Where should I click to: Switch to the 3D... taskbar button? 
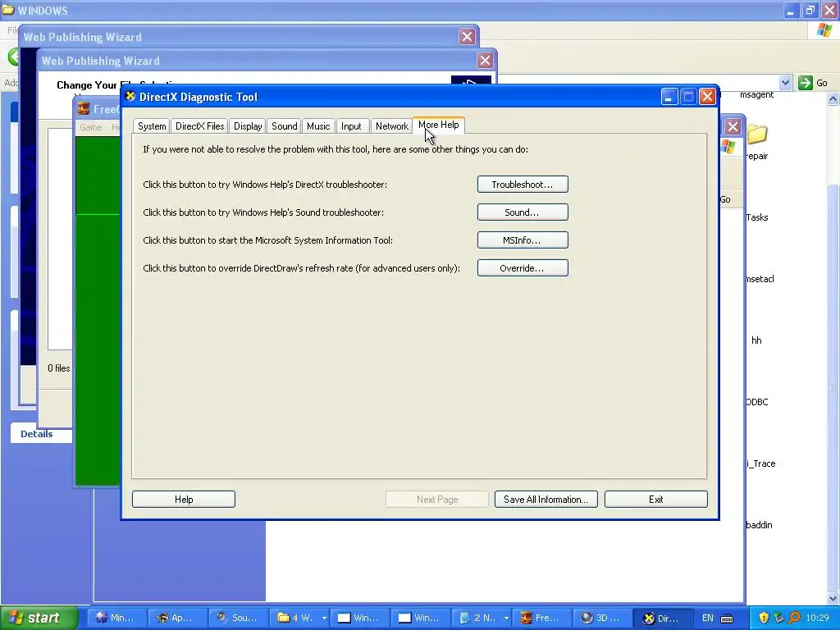602,618
